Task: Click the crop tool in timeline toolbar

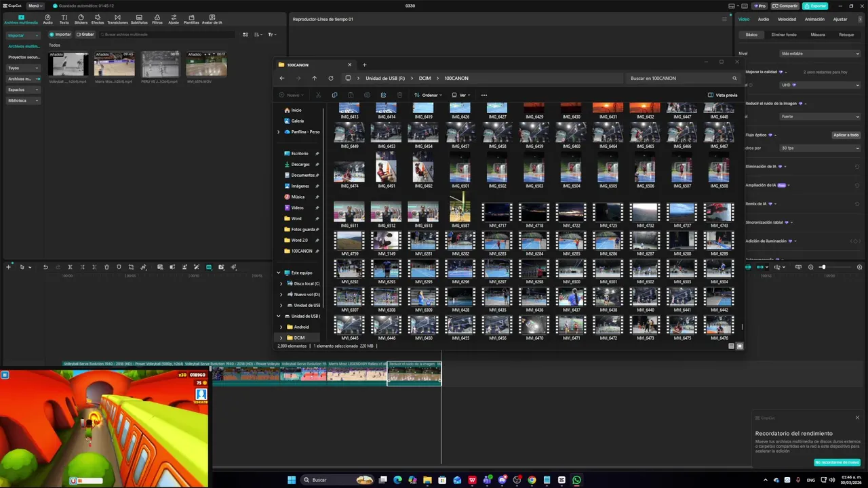Action: tap(131, 267)
